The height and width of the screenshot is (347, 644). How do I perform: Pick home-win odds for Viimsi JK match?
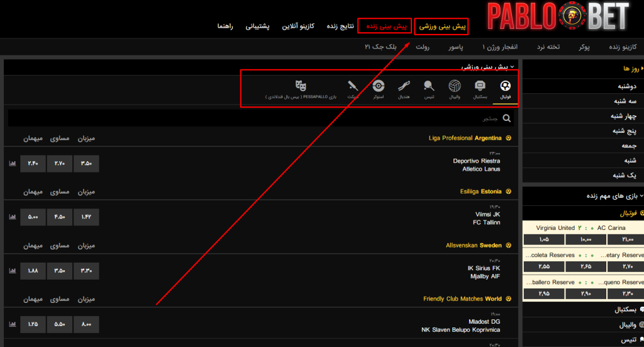(x=86, y=217)
